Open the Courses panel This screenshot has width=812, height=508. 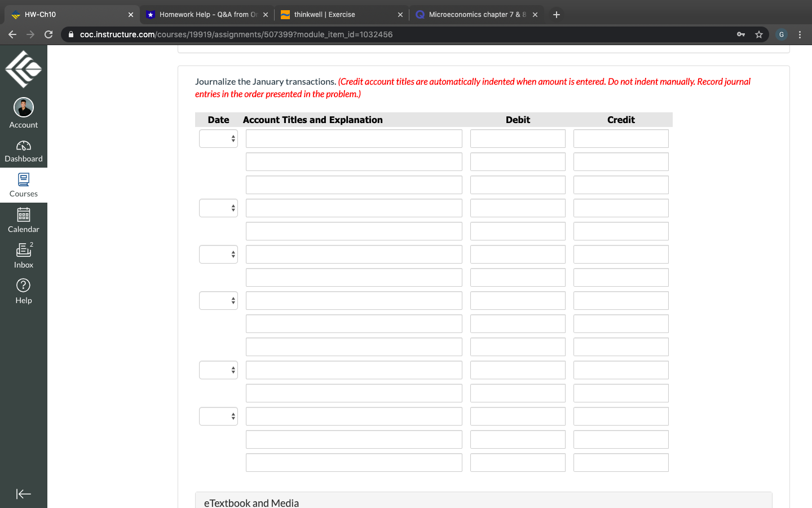(x=23, y=185)
